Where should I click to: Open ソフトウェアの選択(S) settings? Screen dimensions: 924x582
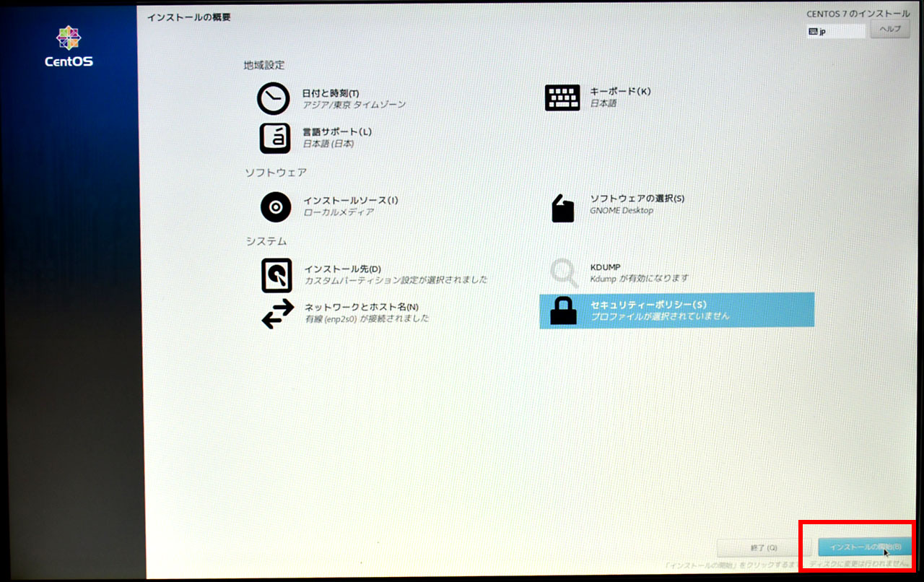coord(637,199)
